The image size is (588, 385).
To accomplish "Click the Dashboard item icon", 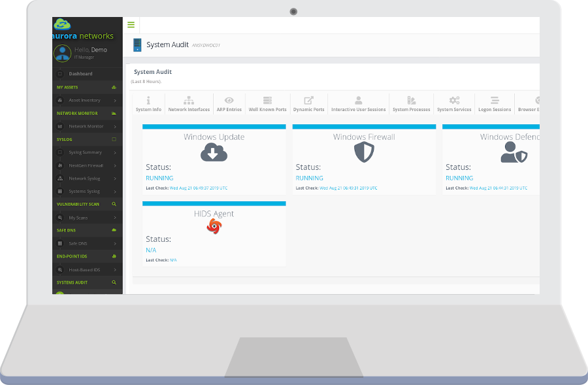I will coord(60,74).
